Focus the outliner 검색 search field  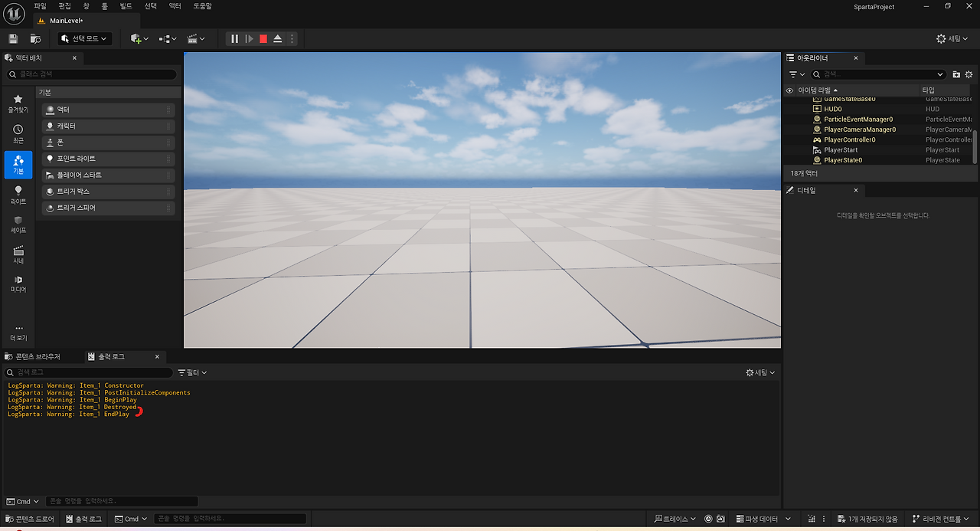coord(879,74)
